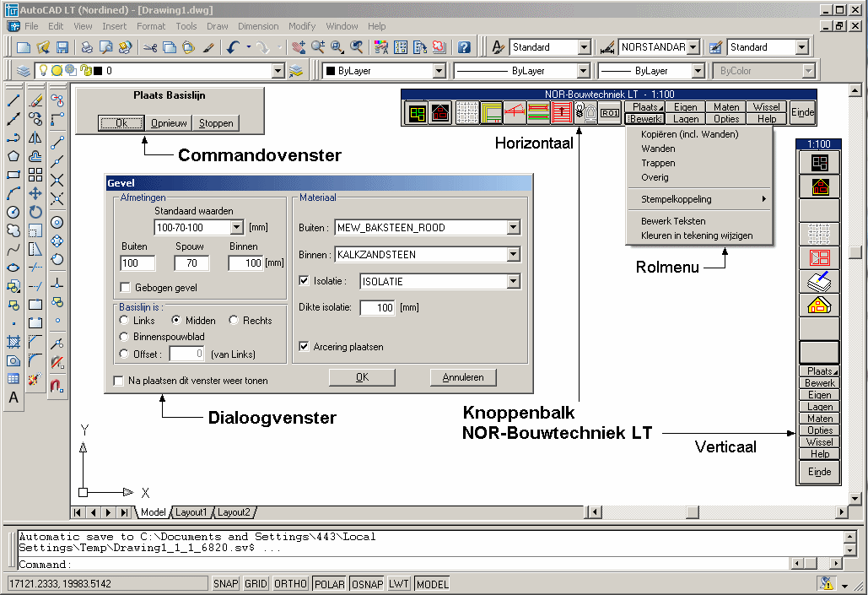Select the Mirror modify tool
This screenshot has height=595, width=868.
click(x=35, y=138)
